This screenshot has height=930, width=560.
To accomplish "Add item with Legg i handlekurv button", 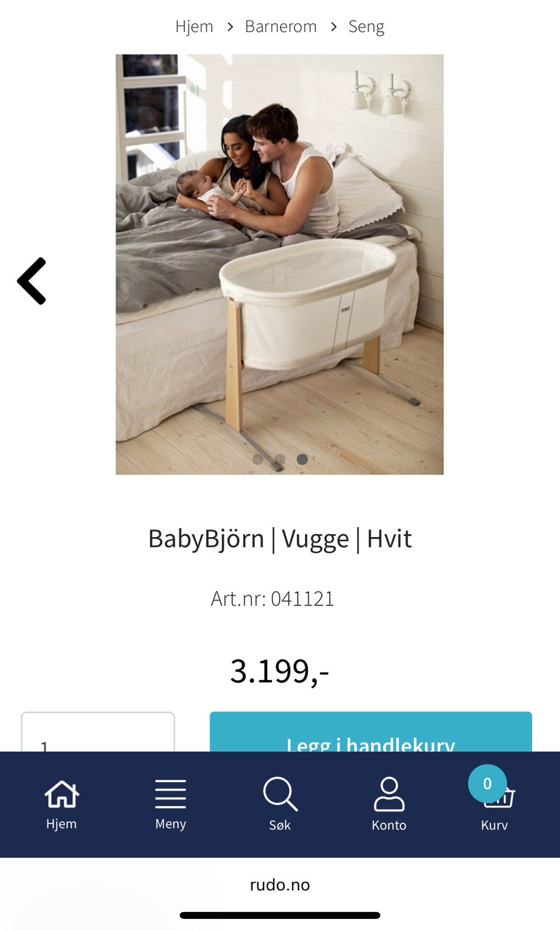I will pos(371,732).
